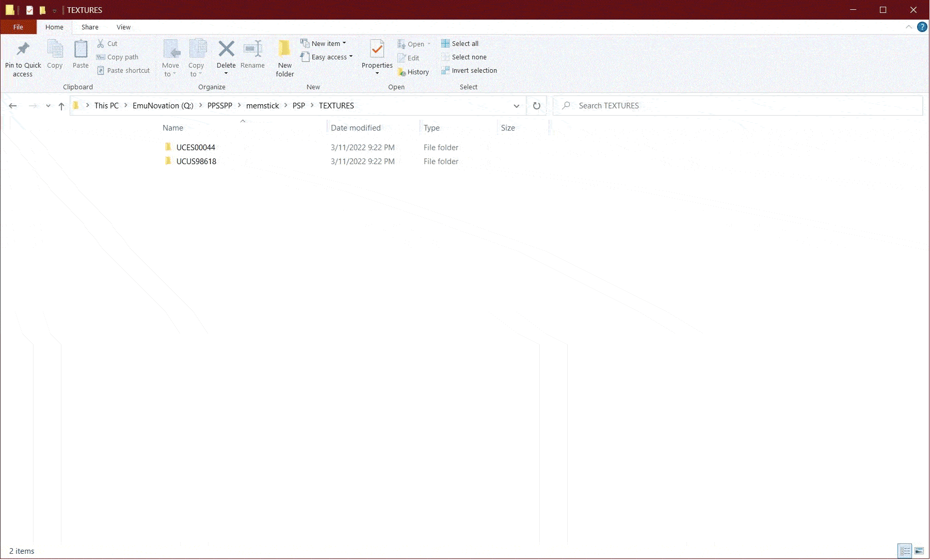This screenshot has height=560, width=930.
Task: Open address bar previous locations dropdown
Action: click(516, 106)
